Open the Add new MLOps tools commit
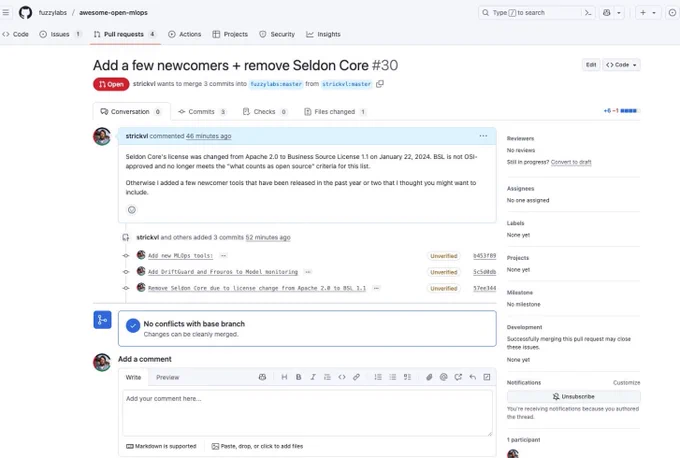 coord(180,256)
